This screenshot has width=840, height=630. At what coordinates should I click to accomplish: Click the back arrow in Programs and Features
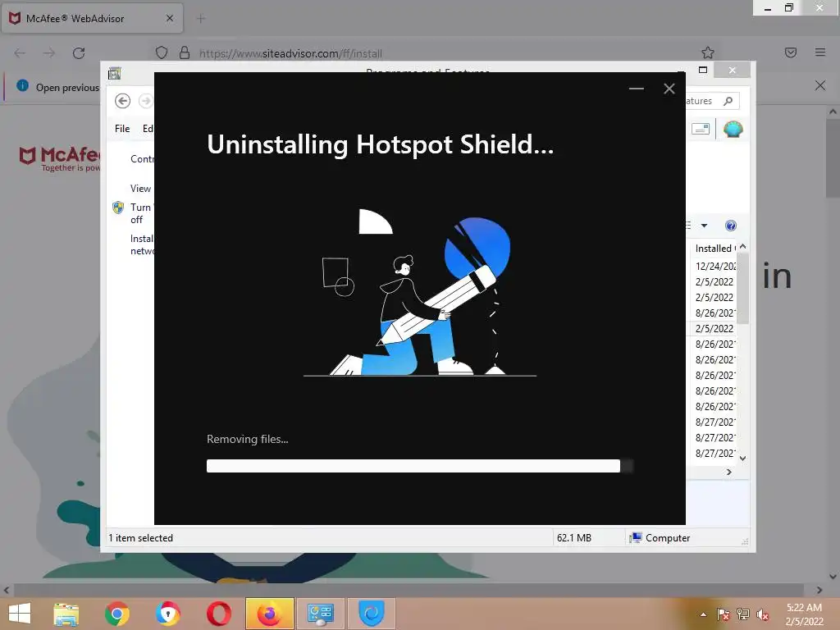tap(123, 101)
